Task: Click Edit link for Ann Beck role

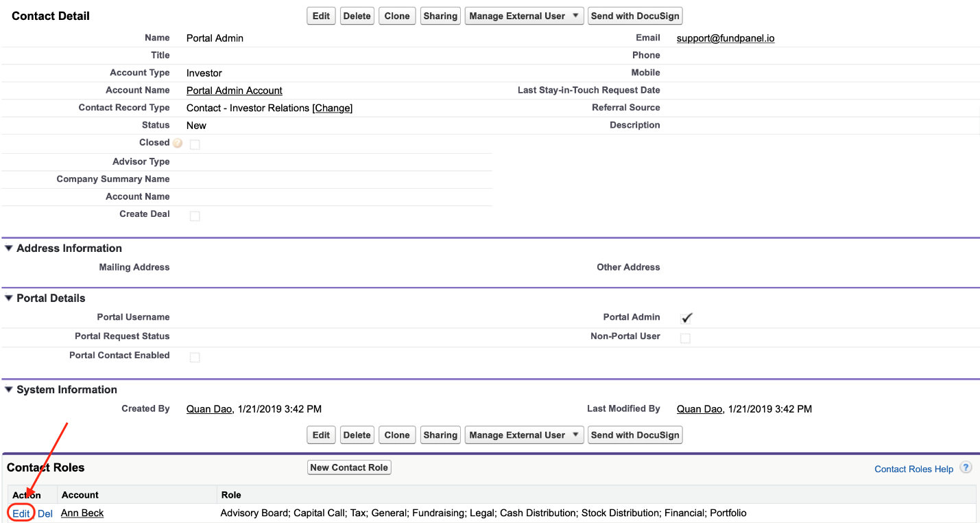Action: 21,513
